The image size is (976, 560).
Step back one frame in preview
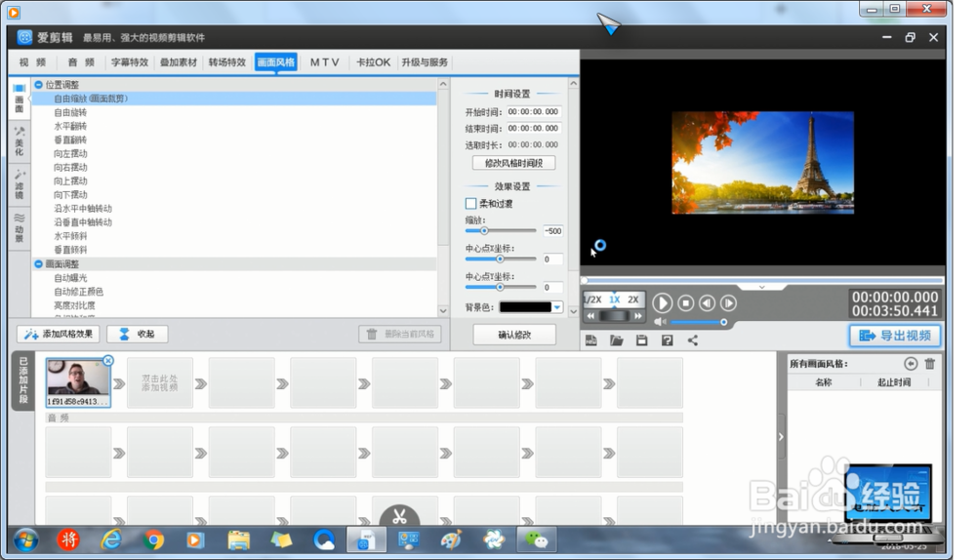click(707, 303)
